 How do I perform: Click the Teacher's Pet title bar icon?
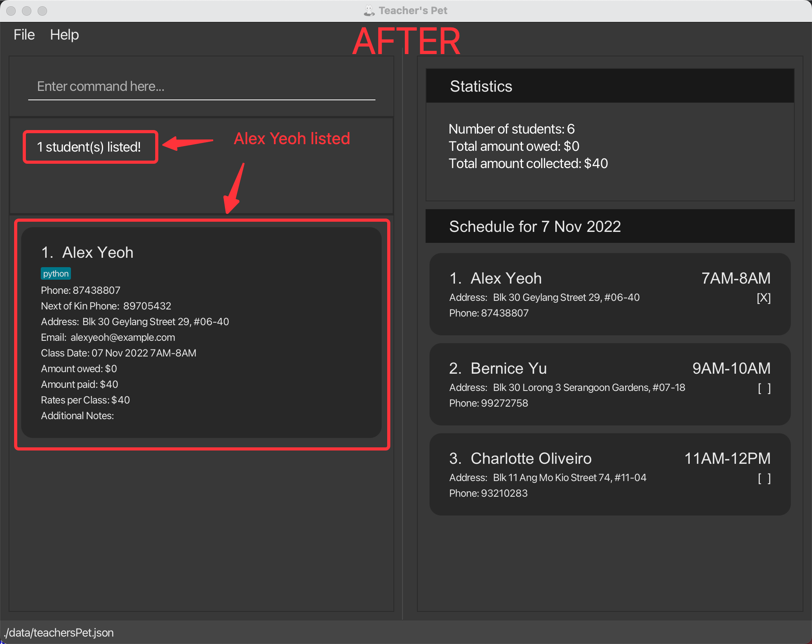coord(369,11)
